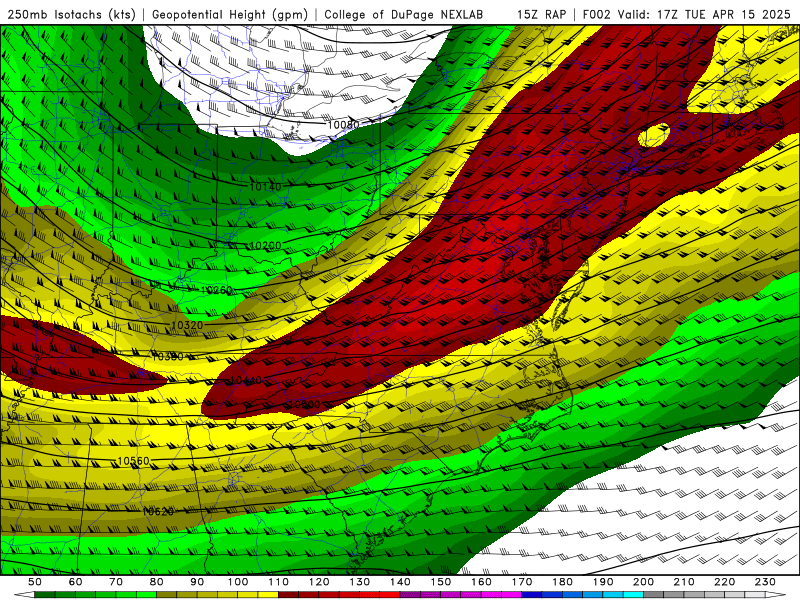Screen dimensions: 800x600
Task: Click the 150 value on the color scale
Action: coord(441,582)
